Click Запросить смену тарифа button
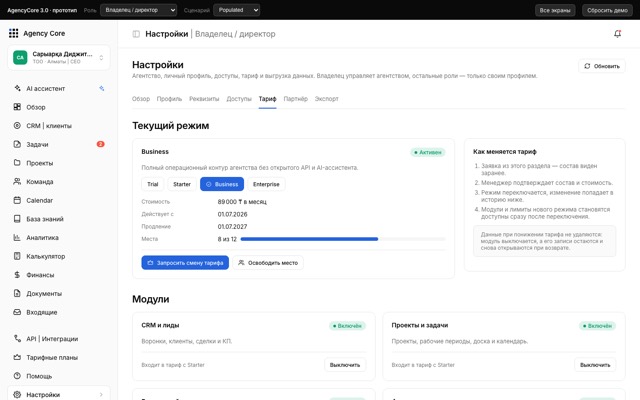This screenshot has height=400, width=640. [185, 263]
